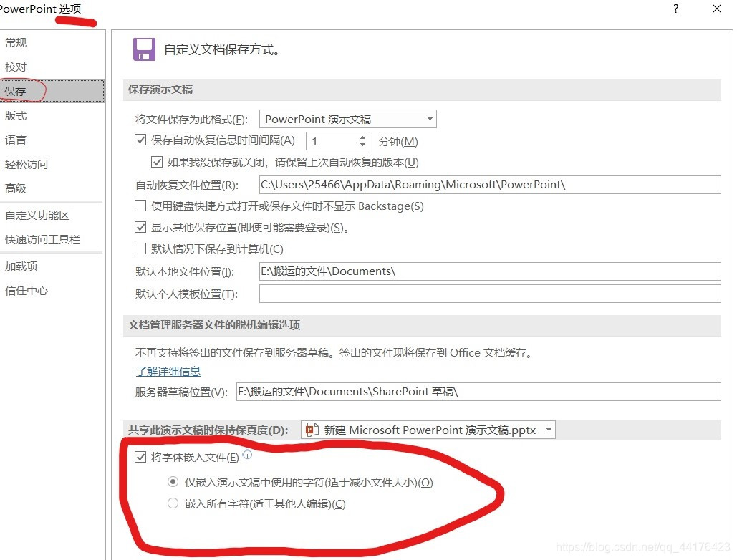The width and height of the screenshot is (737, 560).
Task: Open the 版式 options category
Action: pos(52,115)
